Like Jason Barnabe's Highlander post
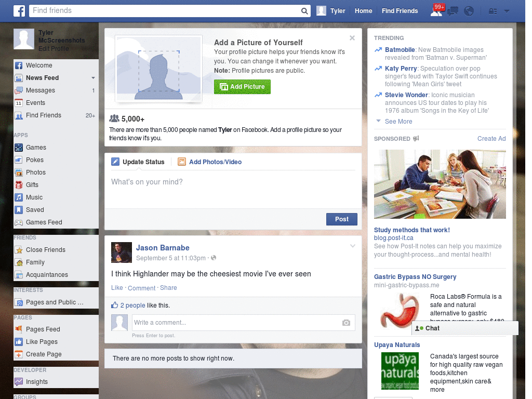532x399 pixels. coord(117,287)
